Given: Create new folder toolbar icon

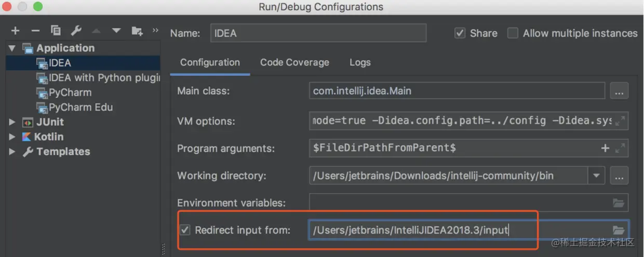Looking at the screenshot, I should [x=137, y=31].
